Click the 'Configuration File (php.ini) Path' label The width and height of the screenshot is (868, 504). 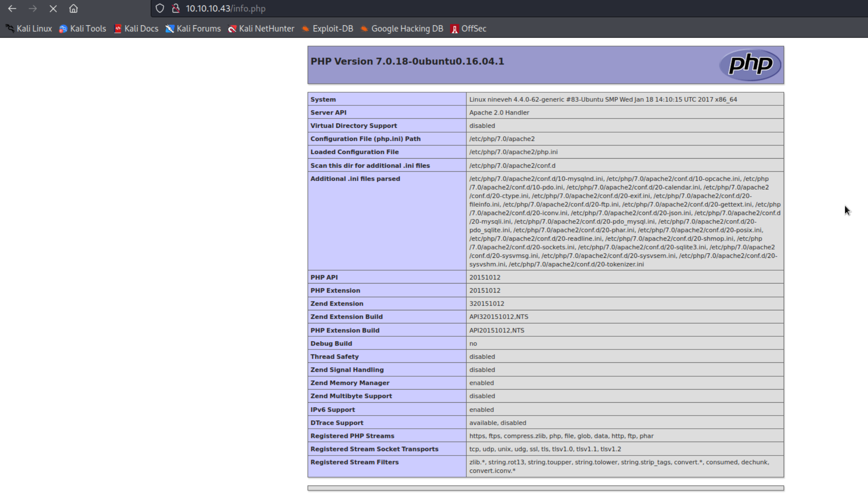coord(365,139)
